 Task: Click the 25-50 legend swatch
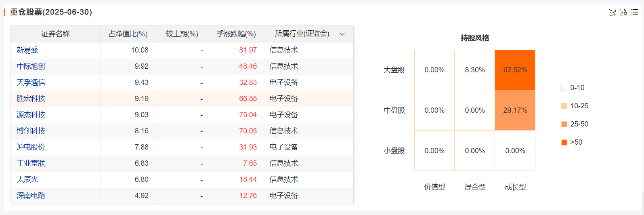(564, 124)
